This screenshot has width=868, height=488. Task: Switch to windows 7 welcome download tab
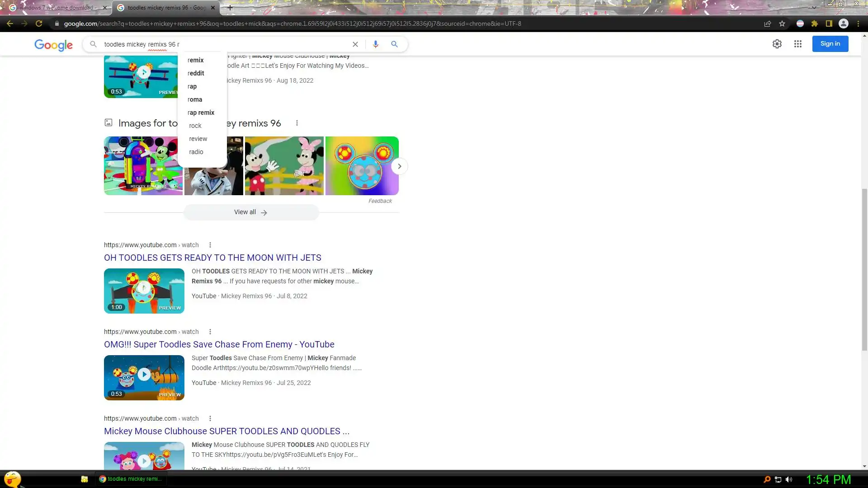(57, 8)
